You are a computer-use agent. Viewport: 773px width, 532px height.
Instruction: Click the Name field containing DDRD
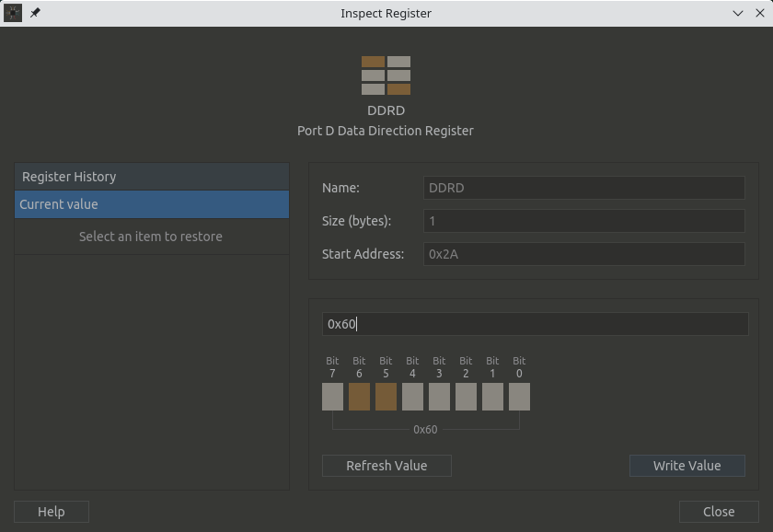584,188
